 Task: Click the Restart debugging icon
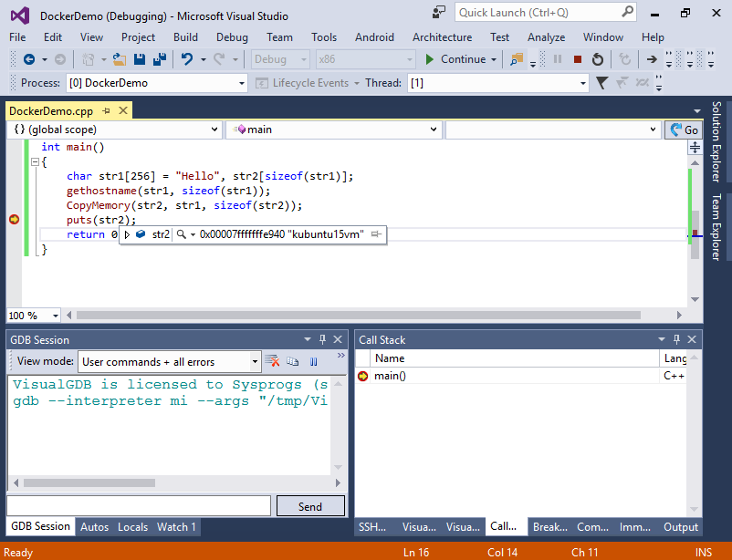598,59
